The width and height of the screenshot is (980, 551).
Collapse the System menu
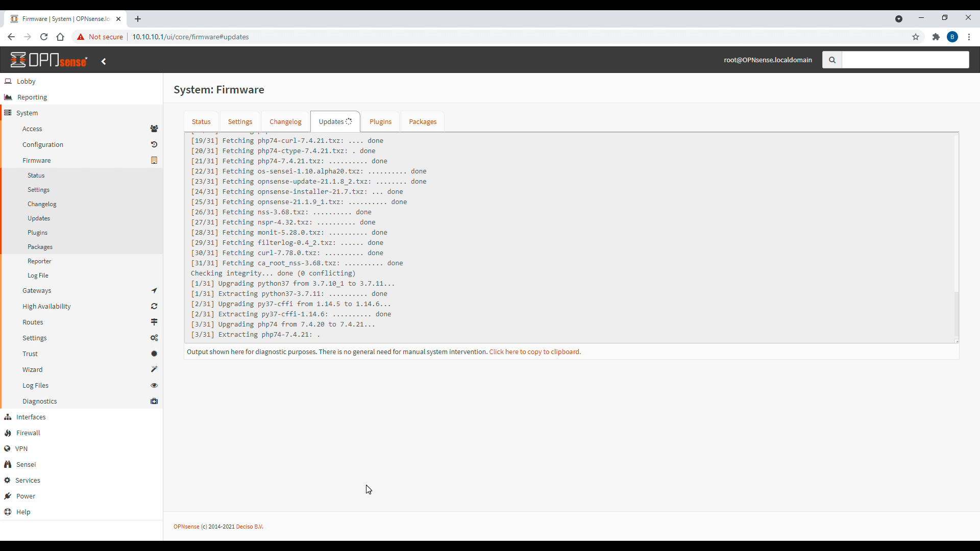(82, 113)
